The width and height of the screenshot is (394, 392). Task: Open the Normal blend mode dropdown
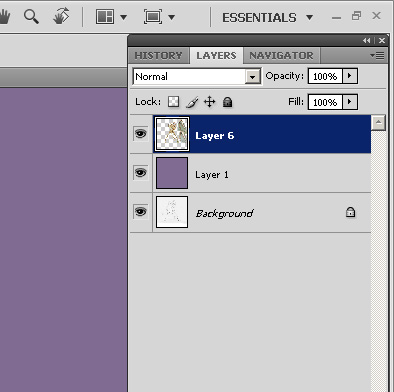pyautogui.click(x=197, y=77)
